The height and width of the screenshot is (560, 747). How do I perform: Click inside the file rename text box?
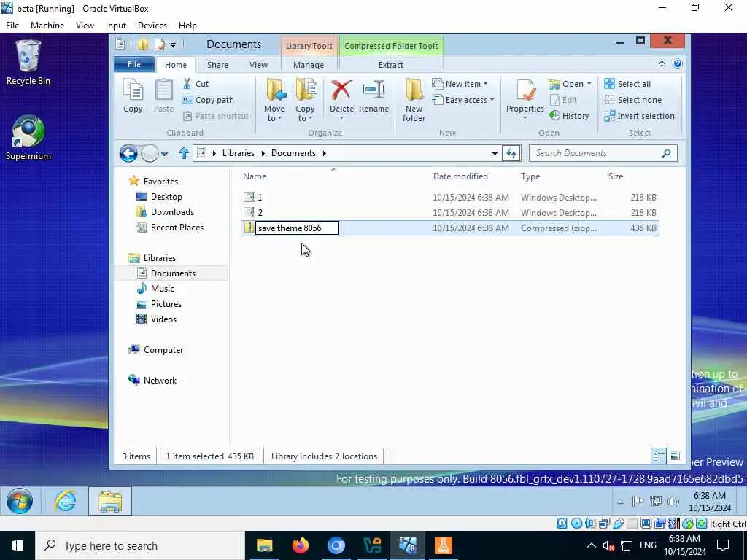pos(298,228)
